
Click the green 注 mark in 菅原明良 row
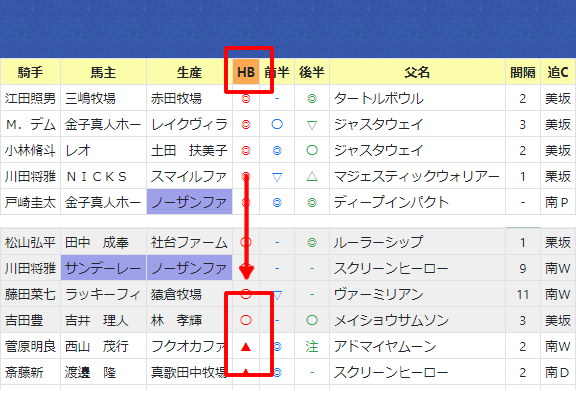[312, 346]
